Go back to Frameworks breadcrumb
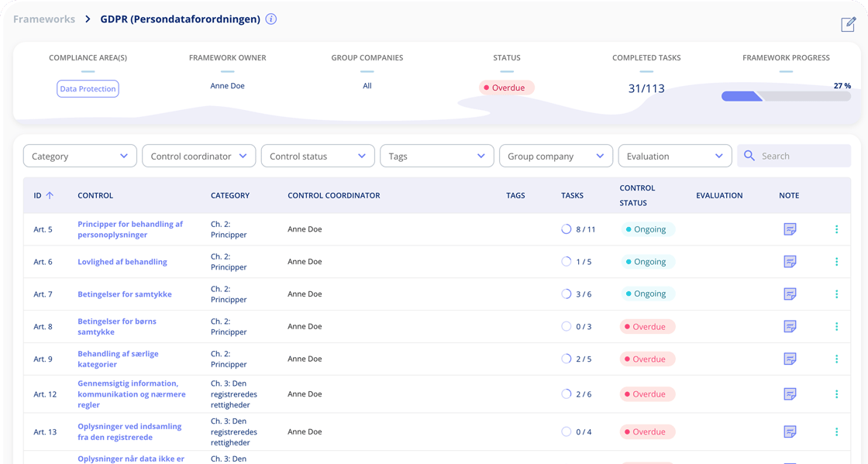 [x=44, y=19]
